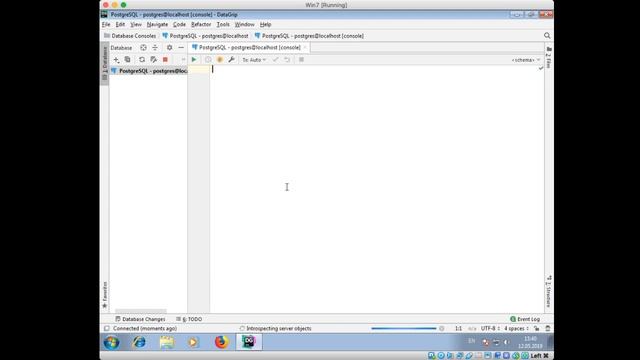The width and height of the screenshot is (640, 360).
Task: Open Firefox from the taskbar
Action: [222, 342]
